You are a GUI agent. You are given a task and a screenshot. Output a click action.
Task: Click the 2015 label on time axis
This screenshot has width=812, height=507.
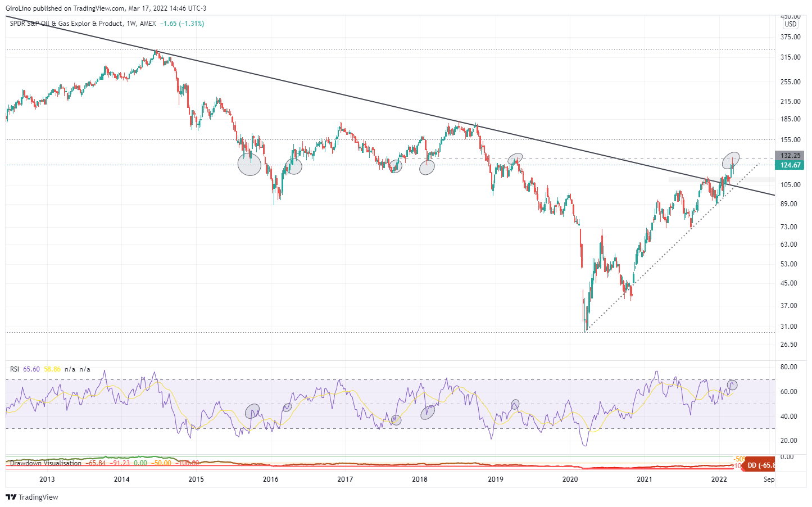tap(196, 479)
